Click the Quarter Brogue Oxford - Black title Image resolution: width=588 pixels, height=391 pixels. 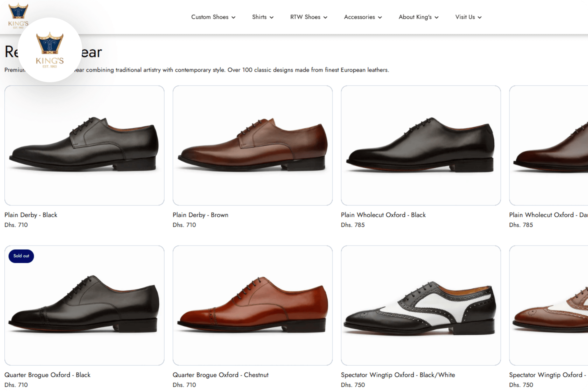click(47, 375)
